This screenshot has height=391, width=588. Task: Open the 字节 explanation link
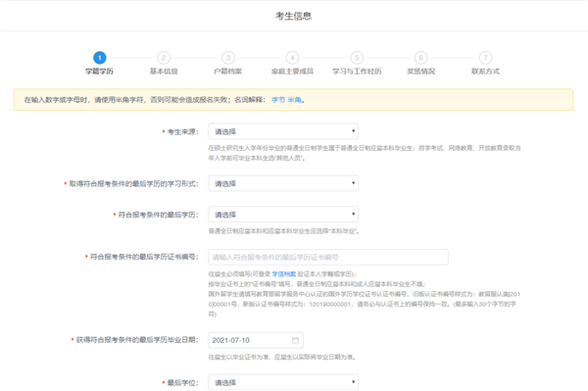pyautogui.click(x=278, y=100)
